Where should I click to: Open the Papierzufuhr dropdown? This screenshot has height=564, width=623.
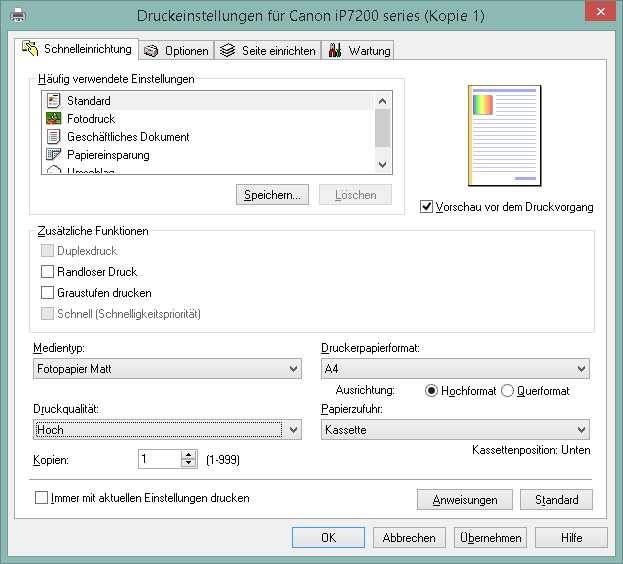pos(455,430)
